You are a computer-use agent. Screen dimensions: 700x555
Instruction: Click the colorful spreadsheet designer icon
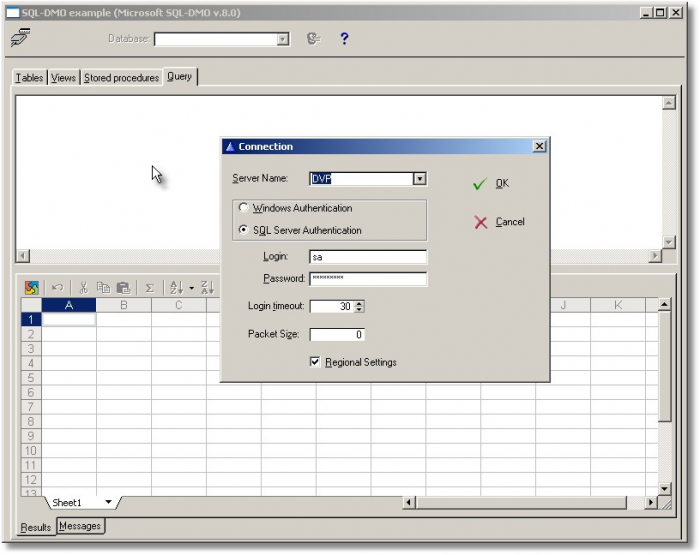[x=32, y=288]
